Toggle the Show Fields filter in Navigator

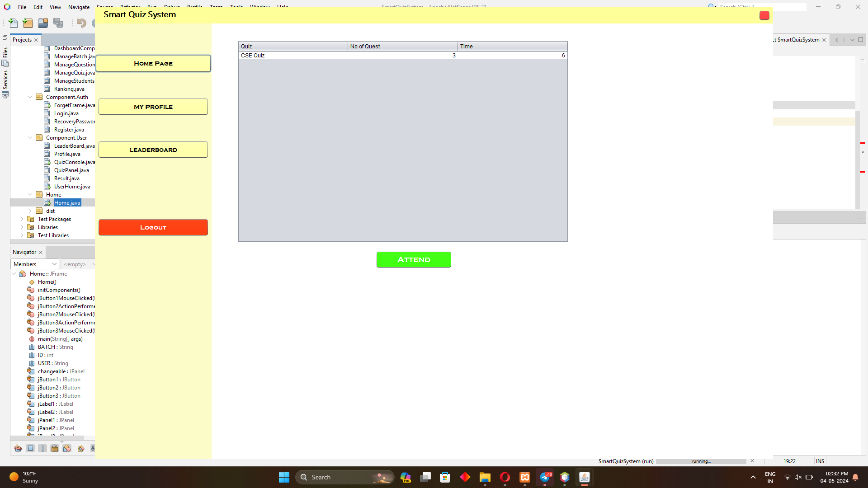tap(30, 448)
